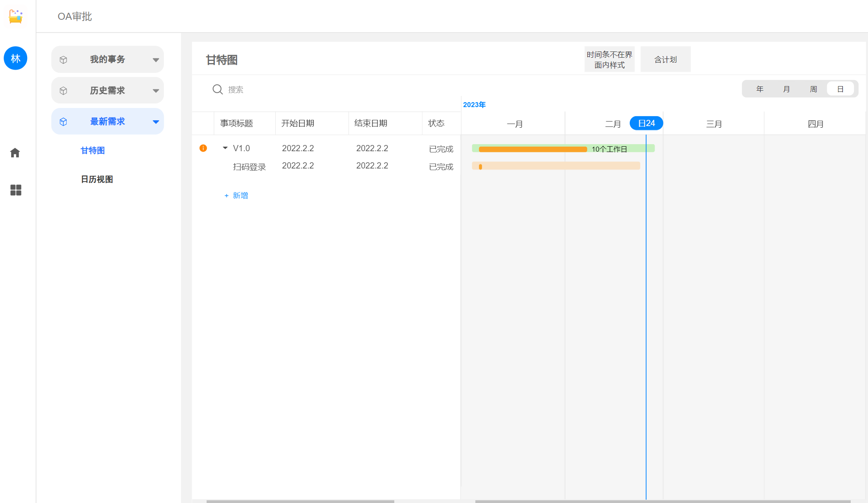The image size is (868, 503).
Task: Click the 四月 month header
Action: point(816,124)
